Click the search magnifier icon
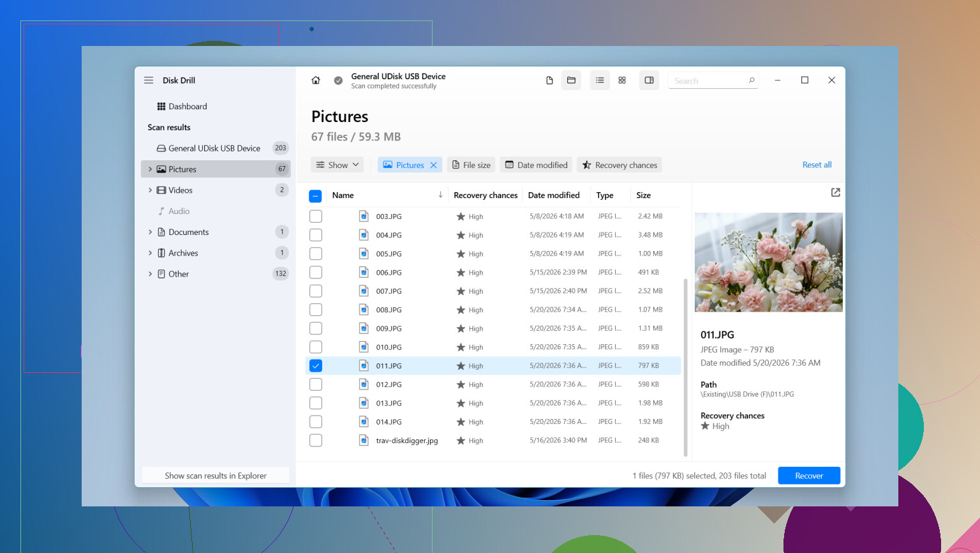 click(x=752, y=80)
